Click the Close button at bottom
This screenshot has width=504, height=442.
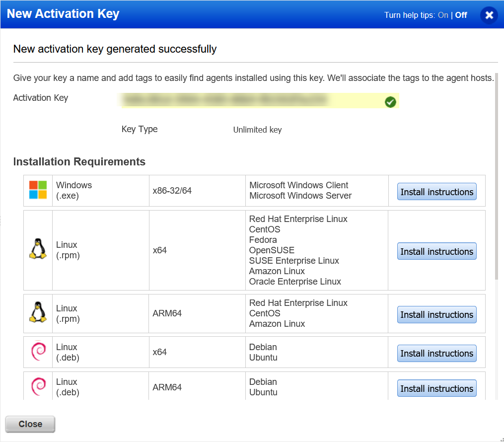[x=30, y=424]
